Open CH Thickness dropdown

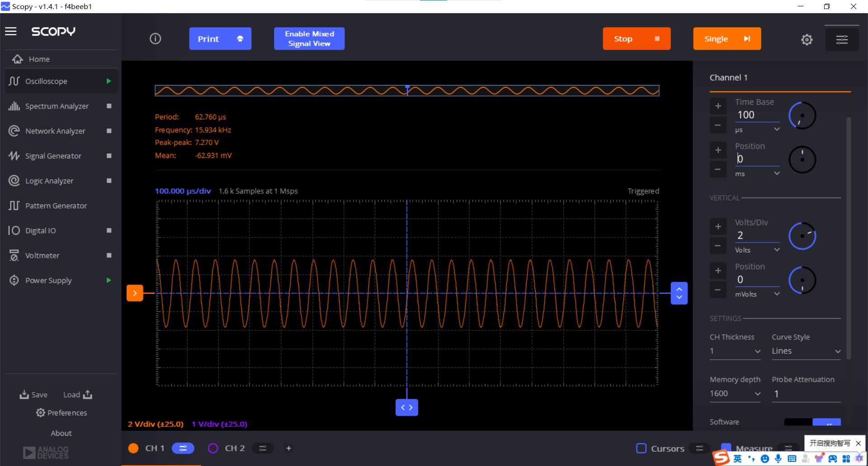point(735,351)
